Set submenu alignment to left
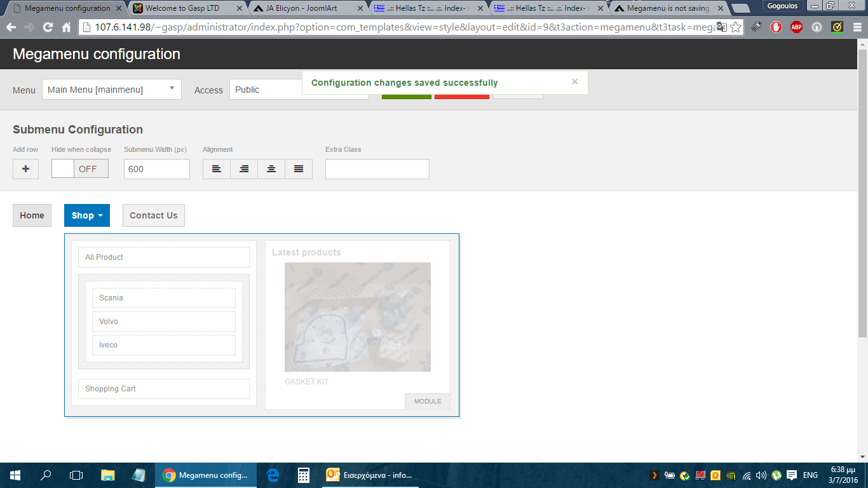This screenshot has height=488, width=868. [x=217, y=169]
